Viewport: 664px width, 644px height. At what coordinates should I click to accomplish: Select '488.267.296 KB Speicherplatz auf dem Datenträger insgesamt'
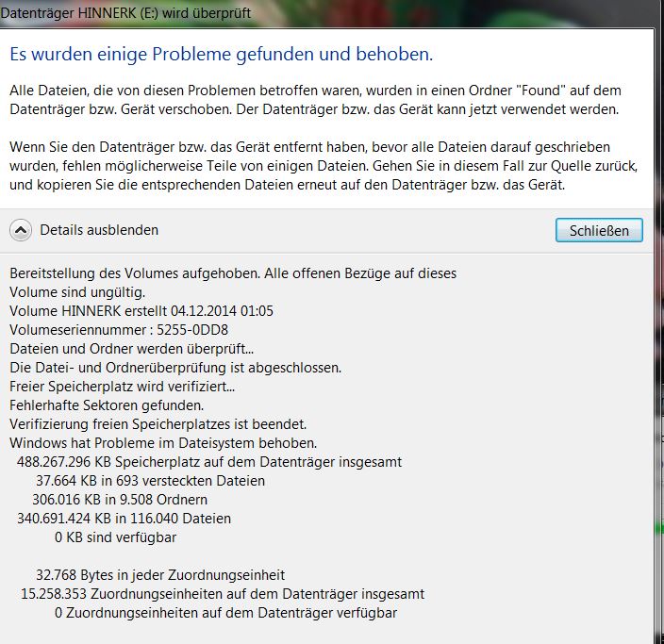click(209, 461)
